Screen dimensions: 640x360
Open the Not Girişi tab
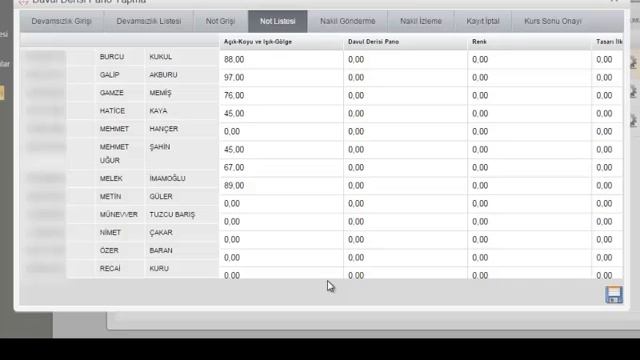coord(220,21)
